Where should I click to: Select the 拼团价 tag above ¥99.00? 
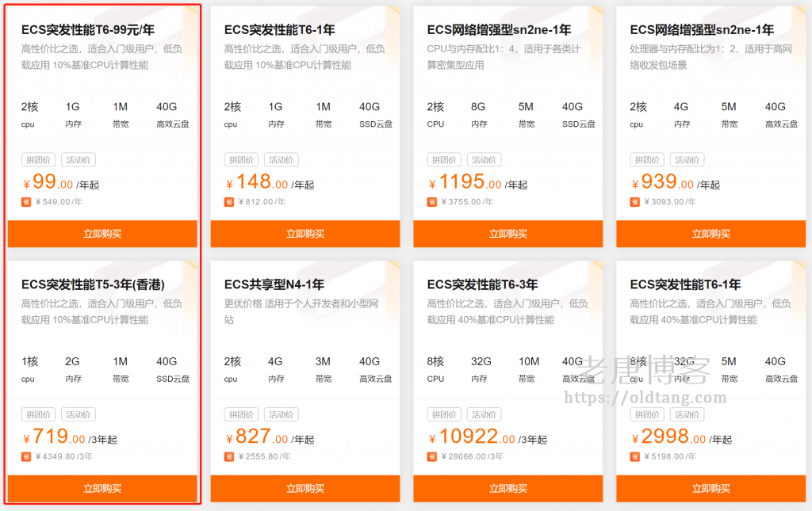tap(38, 160)
